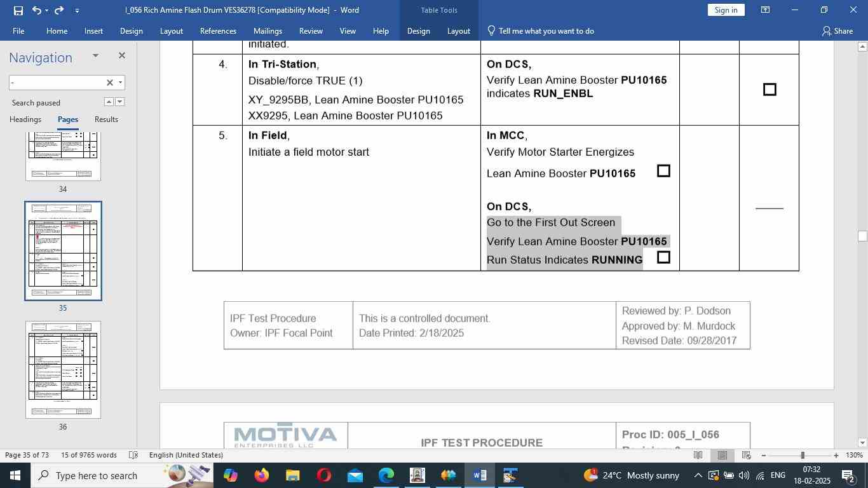868x488 pixels.
Task: Go to previous search result
Action: click(109, 102)
